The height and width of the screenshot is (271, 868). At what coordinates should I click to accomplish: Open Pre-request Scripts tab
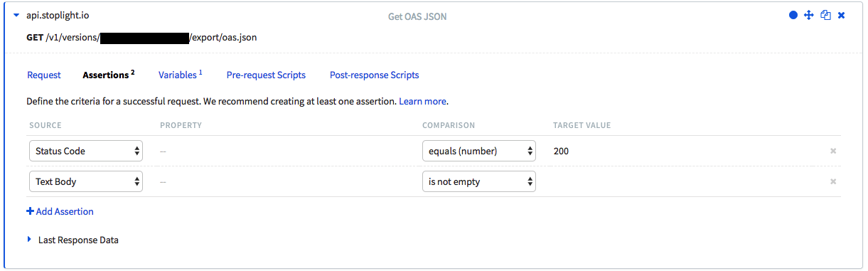click(x=266, y=75)
